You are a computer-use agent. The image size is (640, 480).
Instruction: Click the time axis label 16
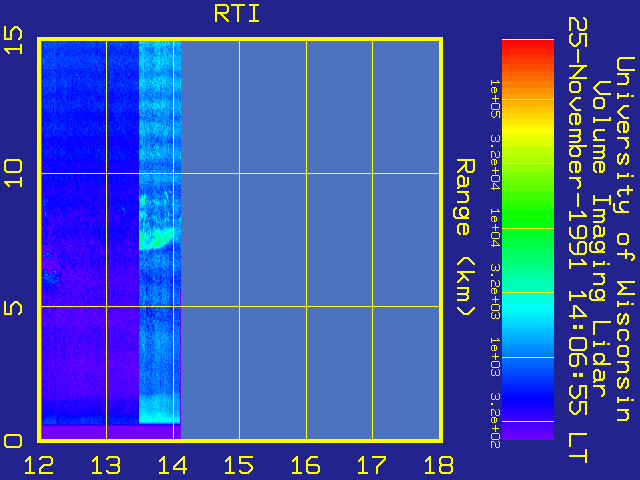coord(306,465)
